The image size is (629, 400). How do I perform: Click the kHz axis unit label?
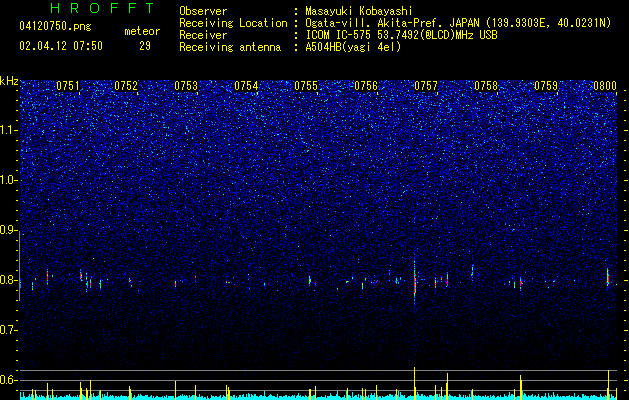(x=9, y=81)
